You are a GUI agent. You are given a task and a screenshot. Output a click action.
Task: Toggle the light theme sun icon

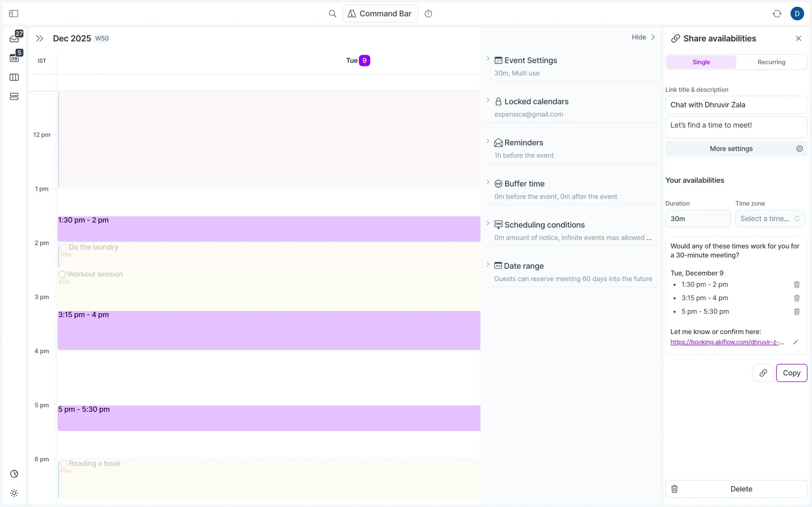tap(14, 492)
